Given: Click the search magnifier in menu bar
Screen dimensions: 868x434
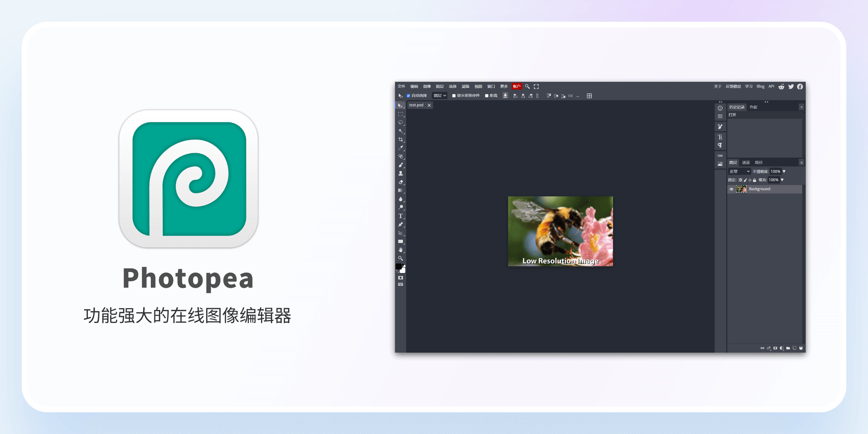Looking at the screenshot, I should (527, 86).
